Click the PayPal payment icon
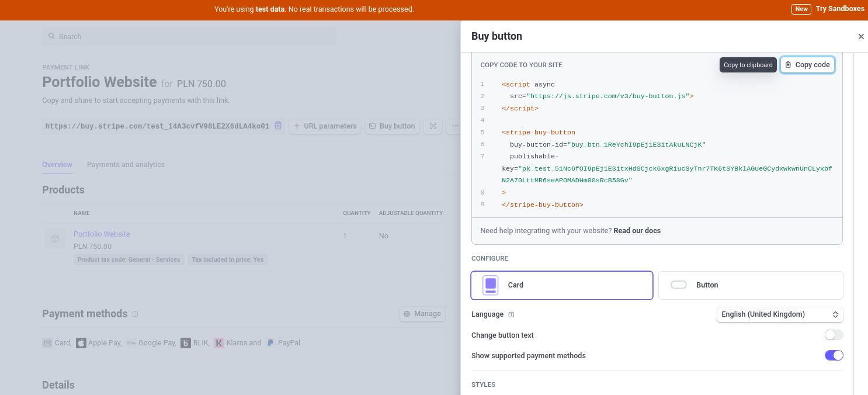Screen dimensions: 868x395 (x=270, y=343)
